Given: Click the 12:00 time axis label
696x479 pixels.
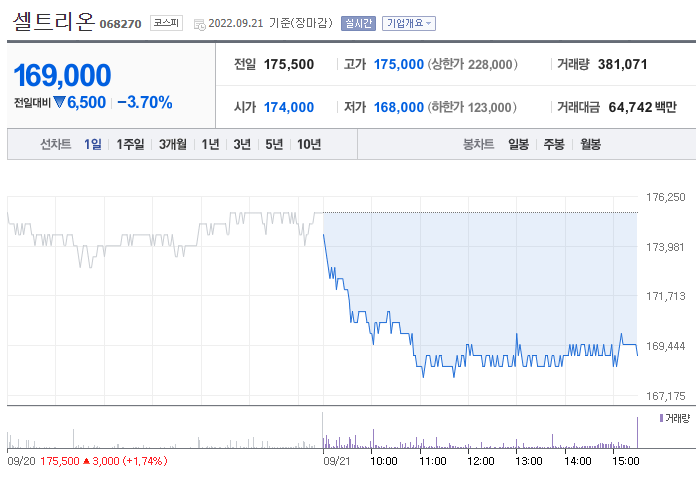Looking at the screenshot, I should pyautogui.click(x=480, y=461).
